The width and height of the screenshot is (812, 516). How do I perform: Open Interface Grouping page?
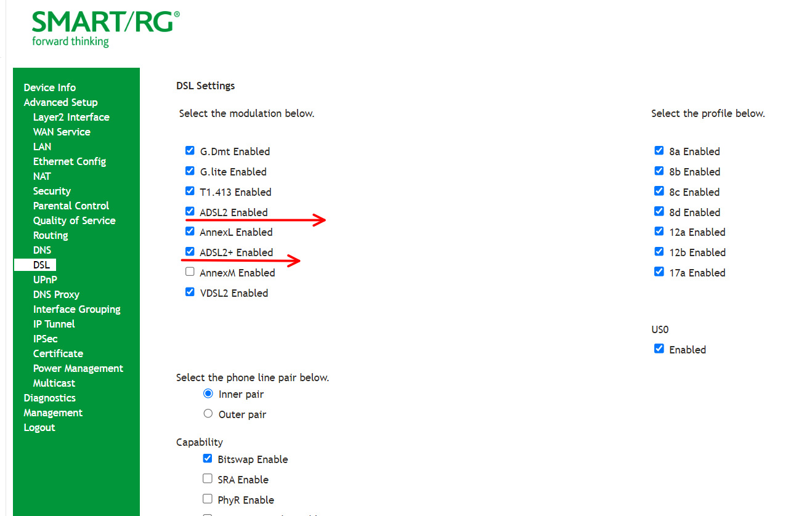[x=77, y=309]
